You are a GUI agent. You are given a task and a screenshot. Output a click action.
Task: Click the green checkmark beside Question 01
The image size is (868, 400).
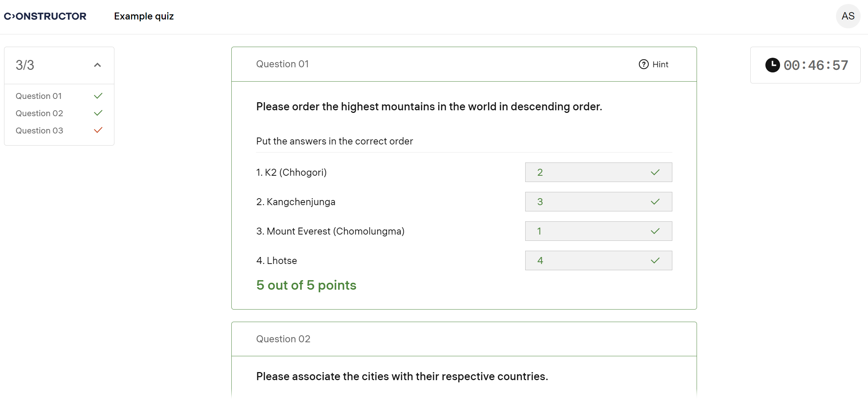pos(98,96)
